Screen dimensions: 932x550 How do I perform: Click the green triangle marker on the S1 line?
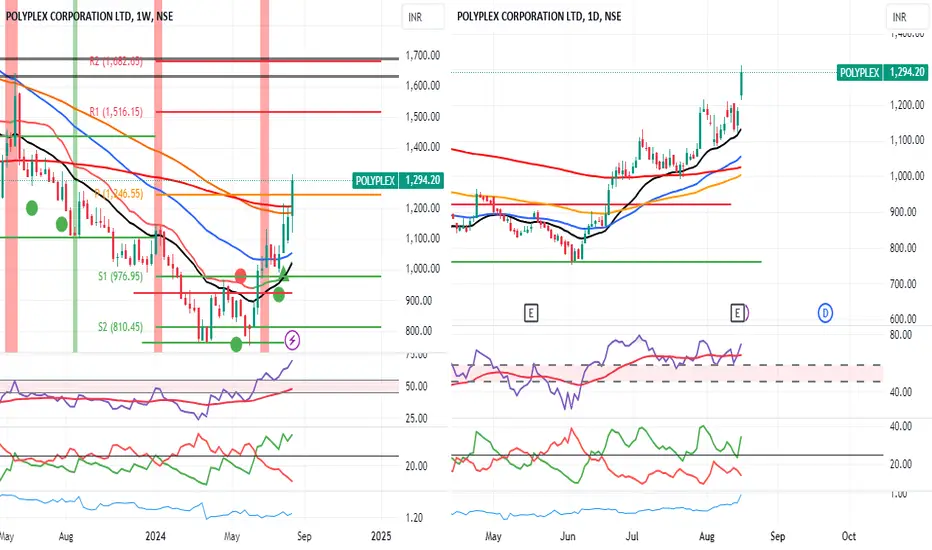[x=284, y=274]
